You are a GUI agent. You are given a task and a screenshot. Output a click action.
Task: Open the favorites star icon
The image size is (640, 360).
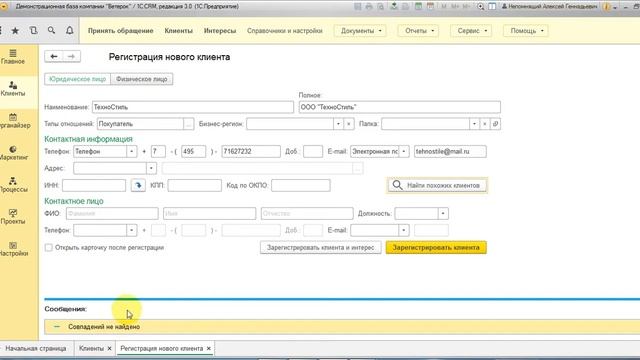(15, 31)
